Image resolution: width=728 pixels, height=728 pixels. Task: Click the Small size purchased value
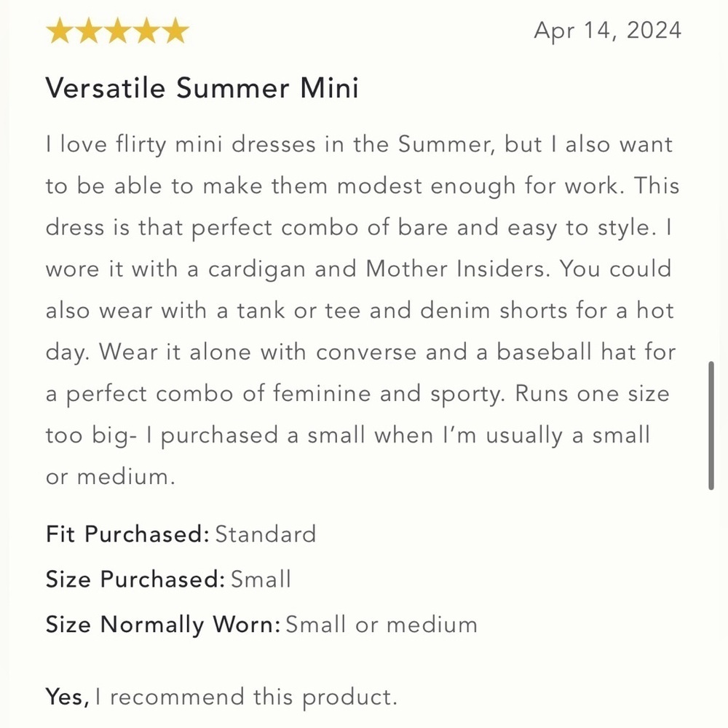[261, 579]
